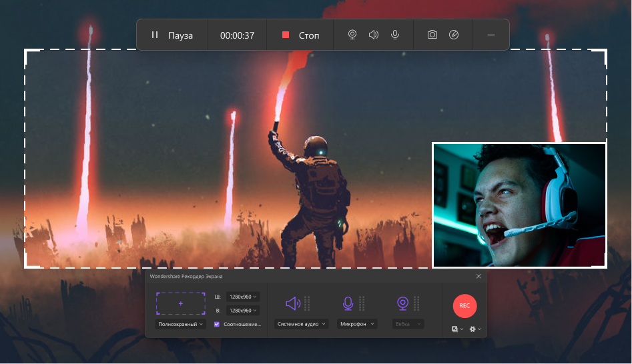Click the Wondershare Рекордер Экрана title
This screenshot has height=364, width=632.
pos(186,276)
